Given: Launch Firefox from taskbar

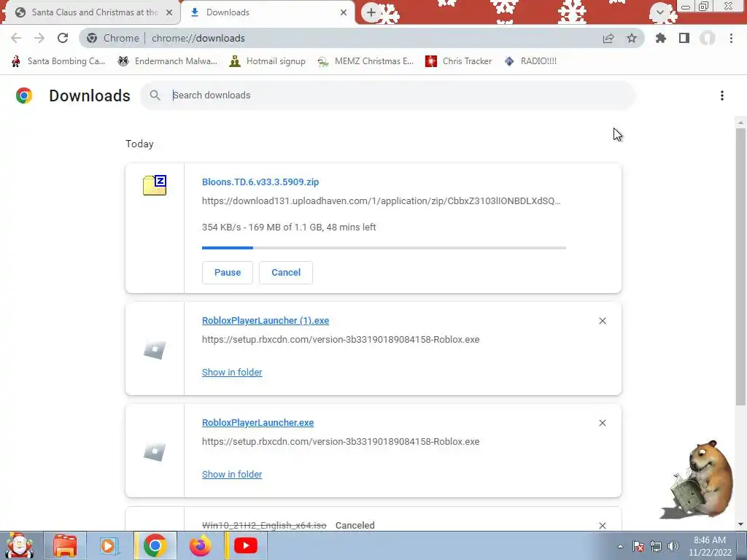Looking at the screenshot, I should [x=200, y=545].
